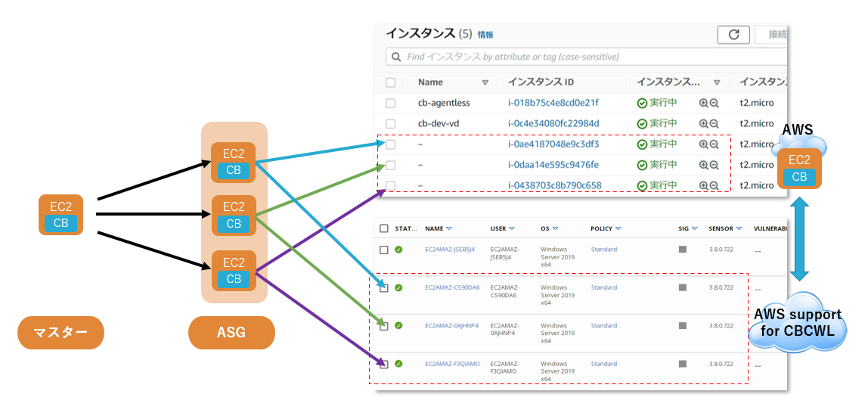This screenshot has width=868, height=419.
Task: Open endpoint EC2AMAZ-JSEB5J4 details
Action: 450,250
